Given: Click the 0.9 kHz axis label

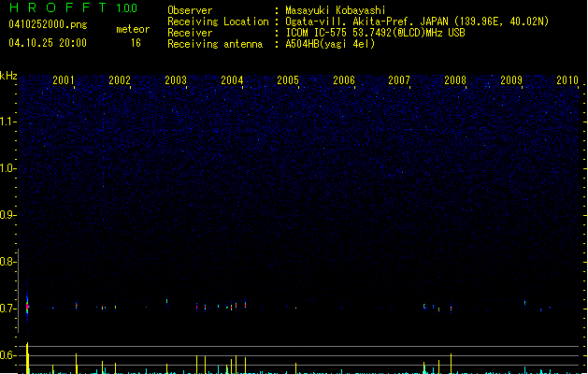Looking at the screenshot, I should [x=7, y=215].
